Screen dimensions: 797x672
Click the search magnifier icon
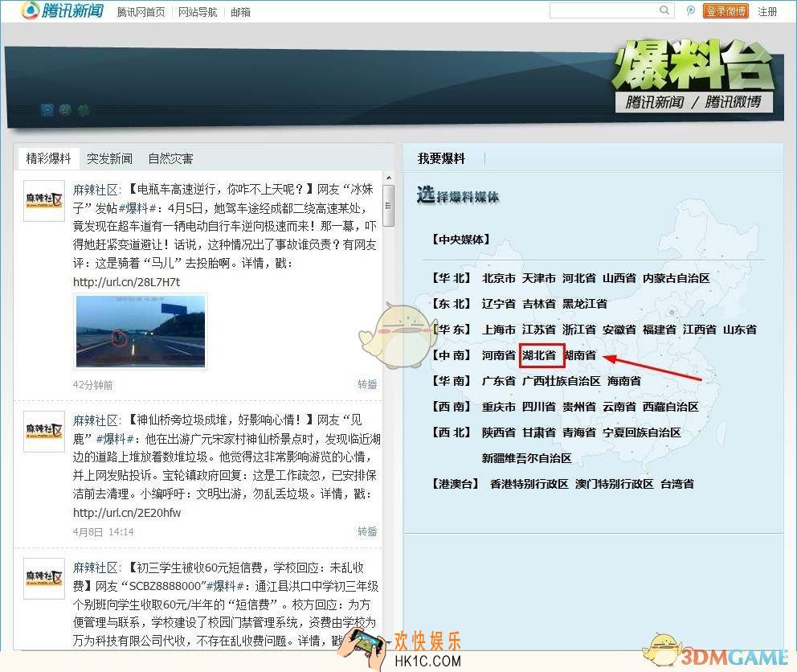point(664,10)
